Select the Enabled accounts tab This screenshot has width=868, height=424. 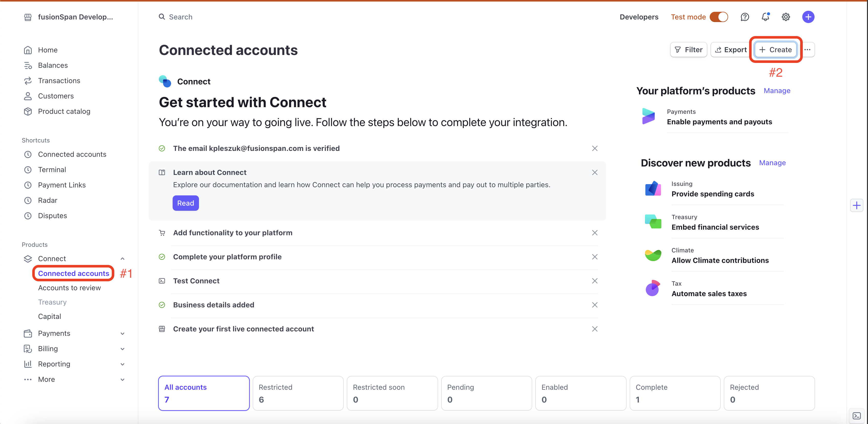point(581,393)
